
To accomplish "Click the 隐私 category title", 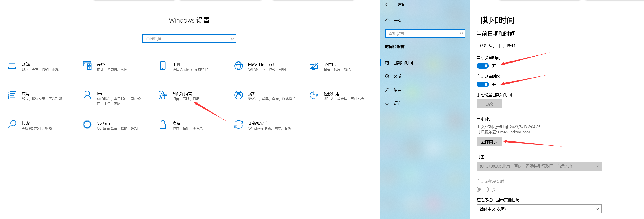I will [x=176, y=123].
